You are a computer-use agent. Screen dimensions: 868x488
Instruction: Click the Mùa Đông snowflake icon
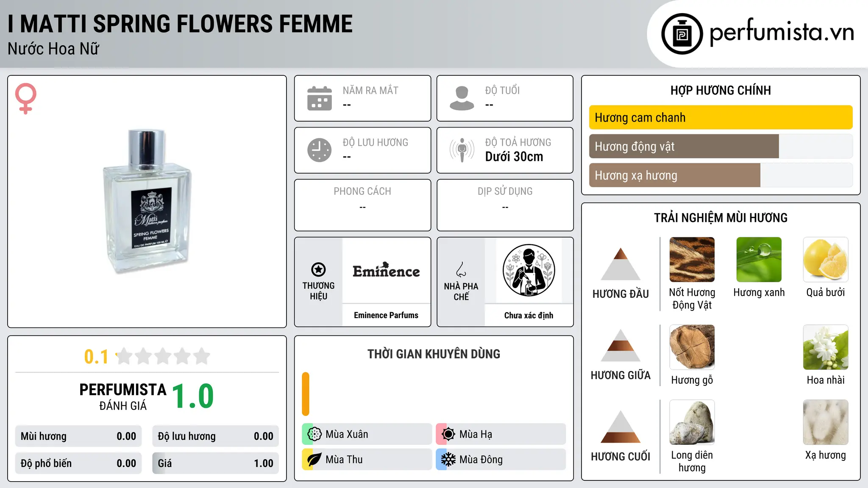click(x=448, y=460)
